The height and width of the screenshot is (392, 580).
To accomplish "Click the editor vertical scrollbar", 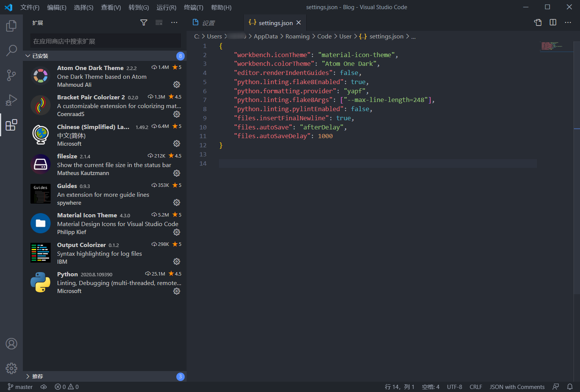I will (x=577, y=167).
